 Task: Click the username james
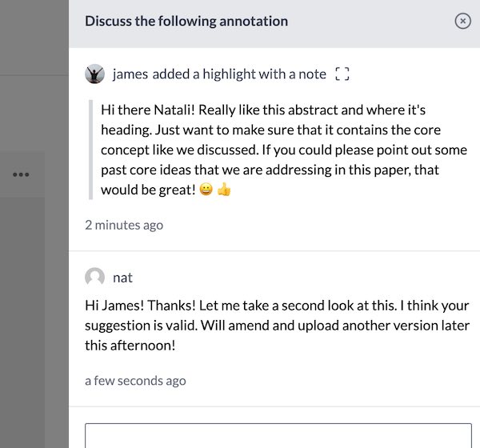click(130, 74)
